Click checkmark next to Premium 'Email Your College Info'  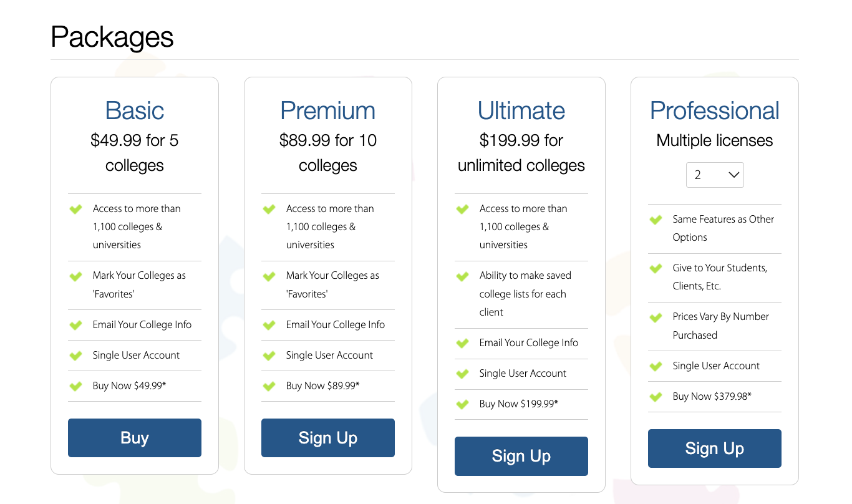coord(269,325)
